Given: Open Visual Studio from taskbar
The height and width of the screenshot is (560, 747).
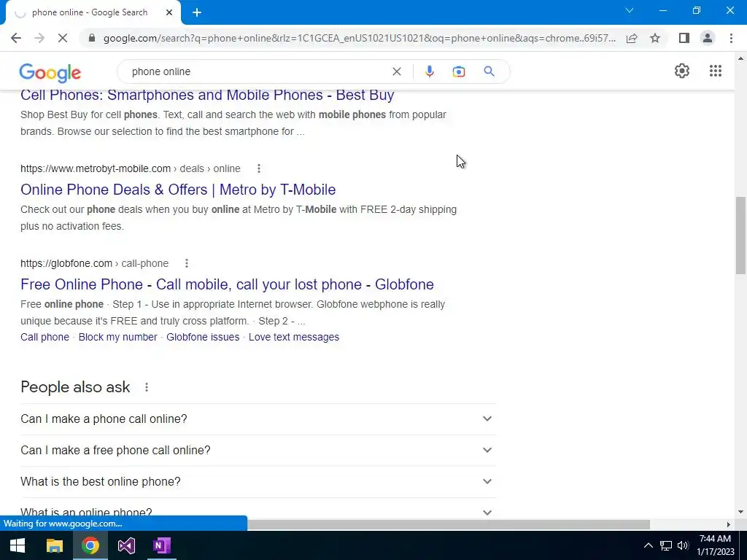Looking at the screenshot, I should [126, 545].
